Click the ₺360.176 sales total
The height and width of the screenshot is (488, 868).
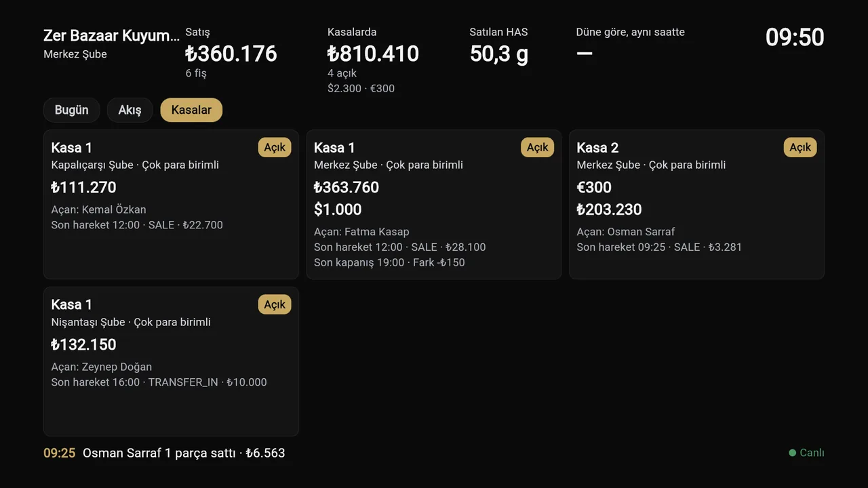(231, 54)
